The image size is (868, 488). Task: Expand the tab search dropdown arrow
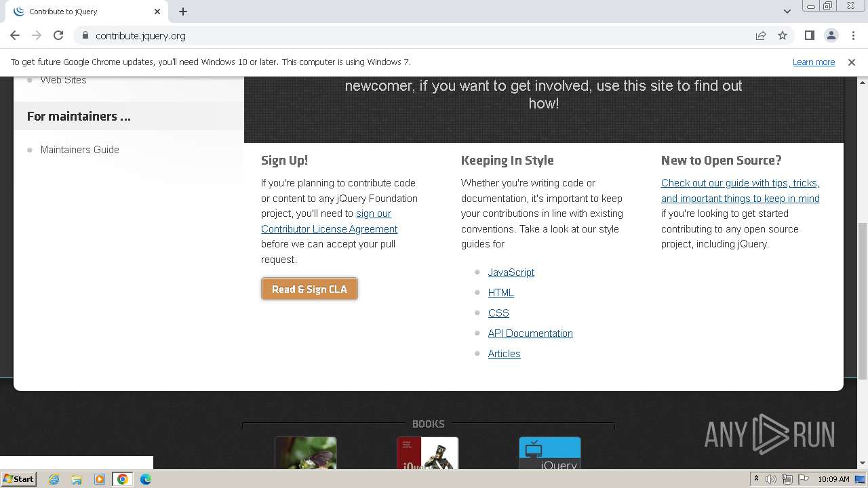(787, 12)
